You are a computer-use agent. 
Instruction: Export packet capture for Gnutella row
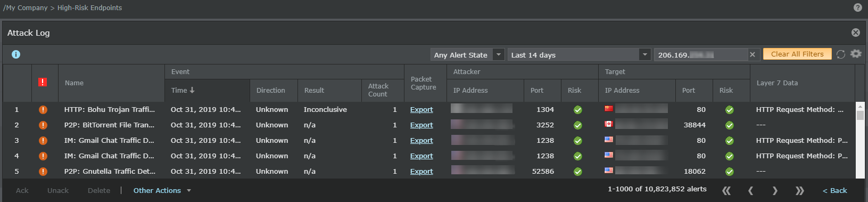[x=421, y=171]
